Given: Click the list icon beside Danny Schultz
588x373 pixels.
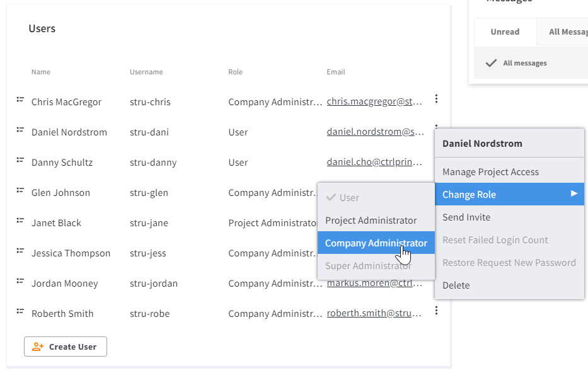Looking at the screenshot, I should [20, 160].
